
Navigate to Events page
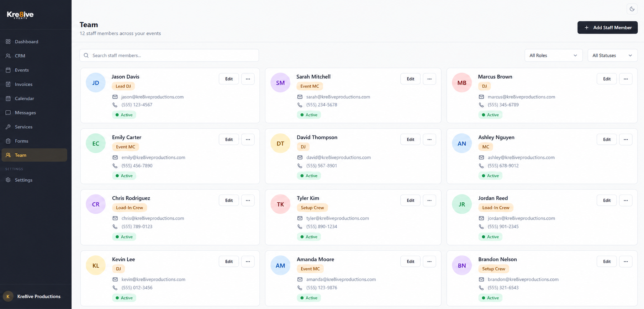(x=34, y=70)
